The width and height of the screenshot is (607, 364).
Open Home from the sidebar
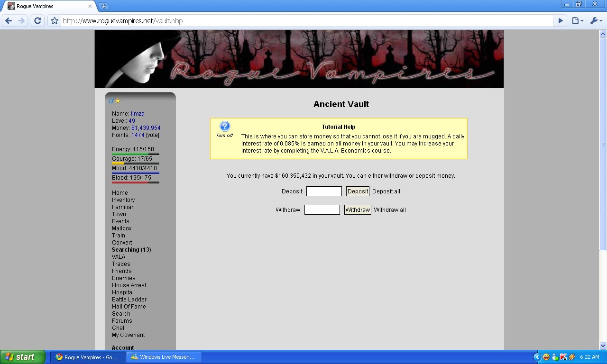pos(120,193)
